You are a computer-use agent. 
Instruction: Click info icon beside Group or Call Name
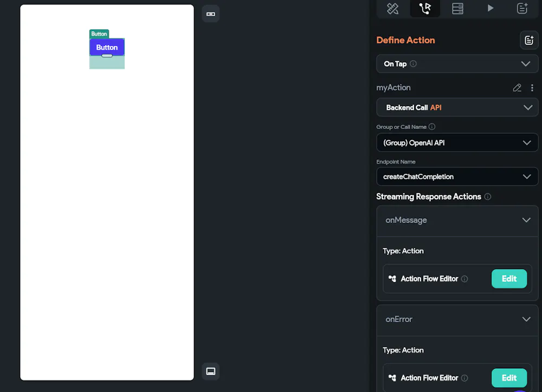(x=432, y=127)
